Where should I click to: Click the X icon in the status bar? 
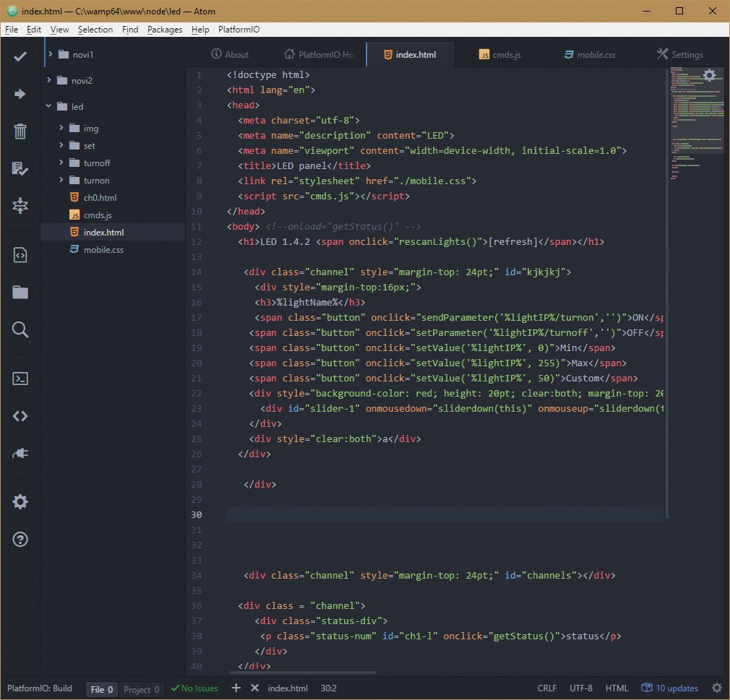coord(254,688)
